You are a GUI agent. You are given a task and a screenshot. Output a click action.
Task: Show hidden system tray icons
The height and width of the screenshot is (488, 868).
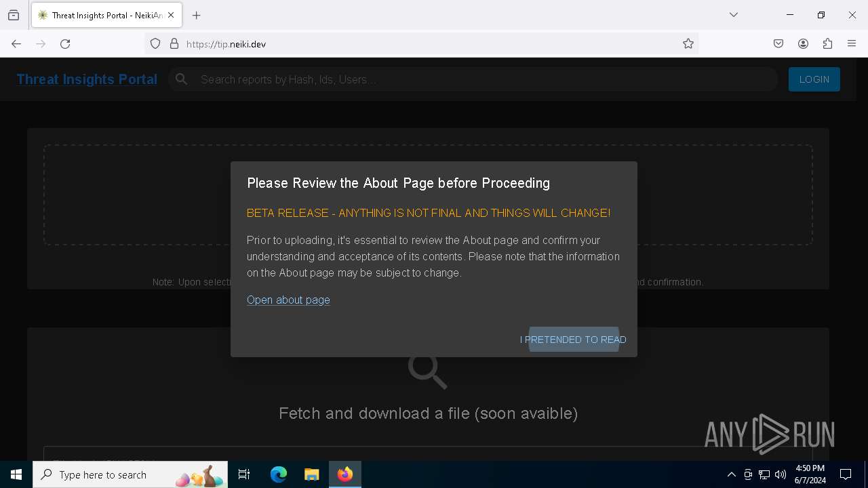(x=731, y=474)
